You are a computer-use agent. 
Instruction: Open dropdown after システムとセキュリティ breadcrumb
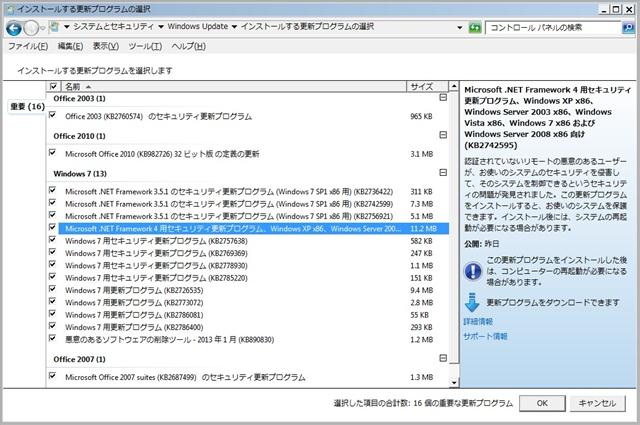point(161,27)
